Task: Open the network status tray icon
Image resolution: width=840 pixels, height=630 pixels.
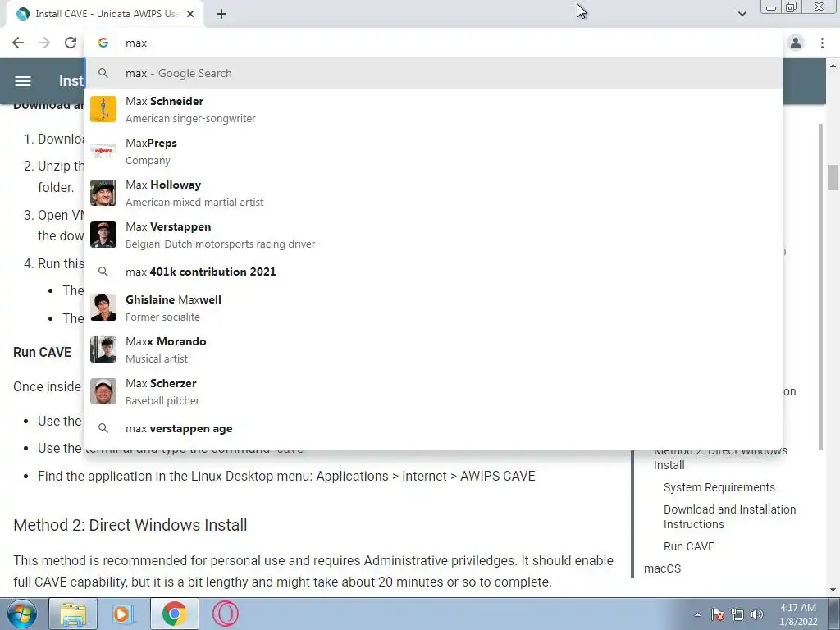Action: pyautogui.click(x=737, y=614)
